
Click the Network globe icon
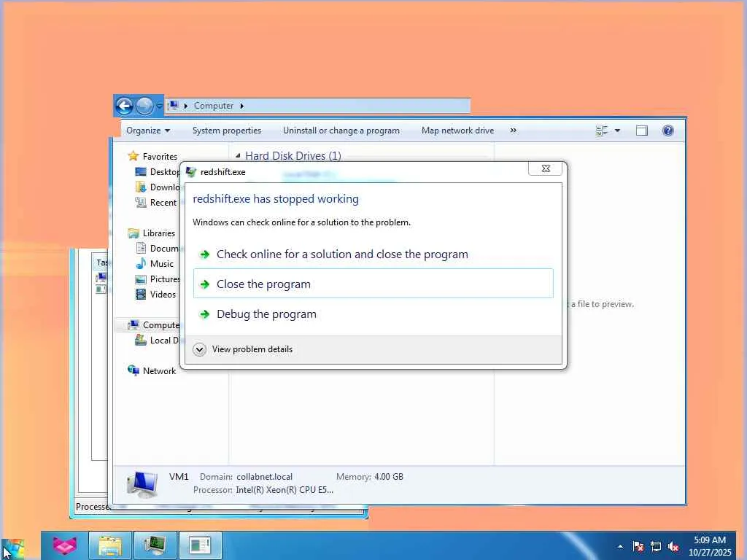[x=133, y=370]
